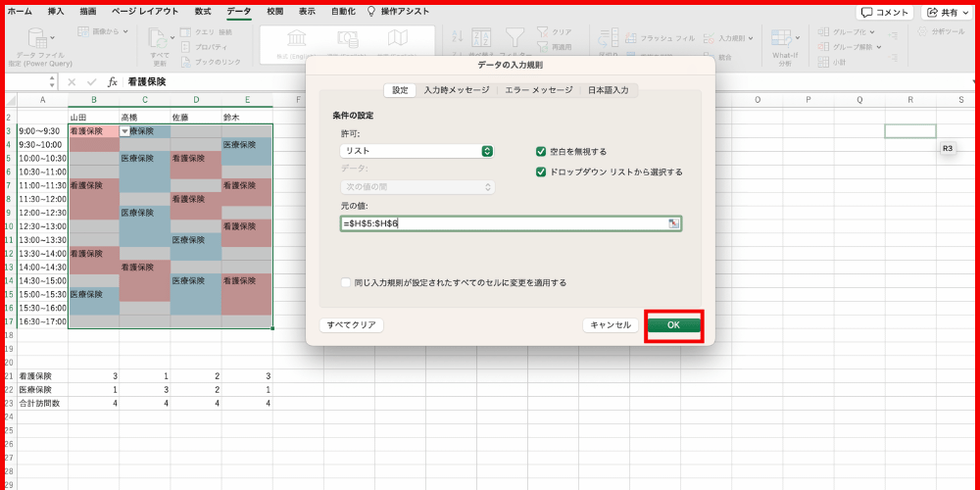Enable 同じ入力規則 apply-to-all-cells checkbox
Image resolution: width=980 pixels, height=490 pixels.
pyautogui.click(x=345, y=282)
